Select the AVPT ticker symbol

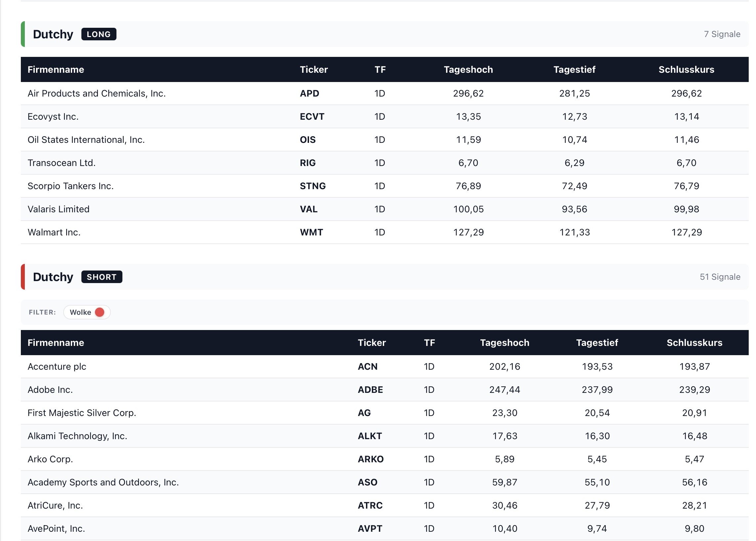[x=370, y=529]
